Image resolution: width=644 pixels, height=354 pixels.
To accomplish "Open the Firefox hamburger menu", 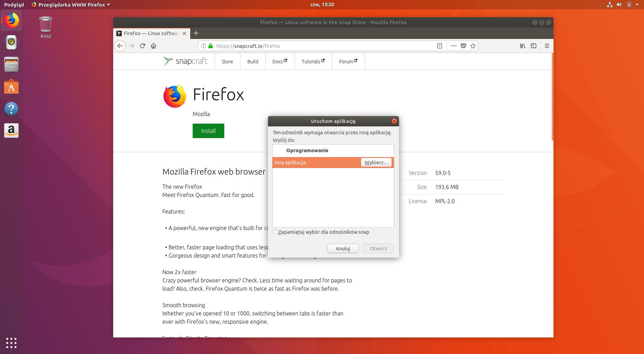I will (547, 46).
